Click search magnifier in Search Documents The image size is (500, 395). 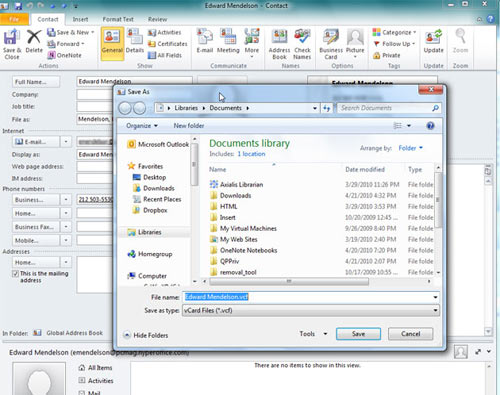point(435,108)
